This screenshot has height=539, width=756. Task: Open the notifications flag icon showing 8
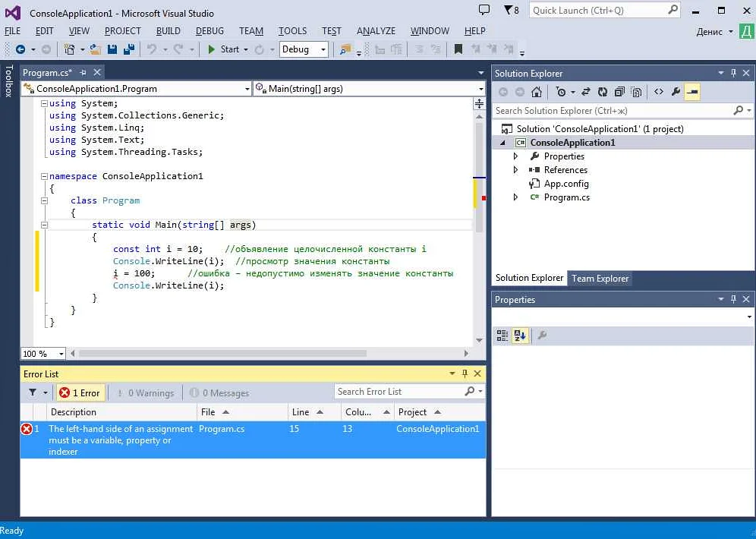(511, 11)
